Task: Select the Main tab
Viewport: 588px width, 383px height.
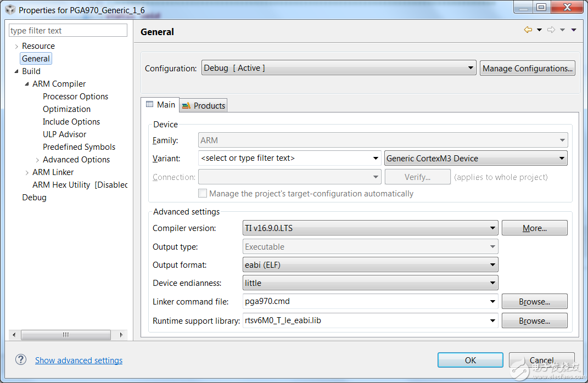Action: click(160, 105)
